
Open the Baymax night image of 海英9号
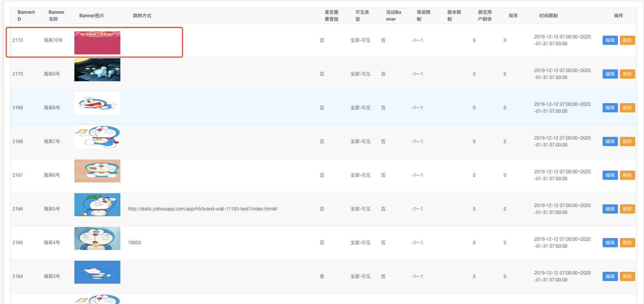(x=97, y=70)
